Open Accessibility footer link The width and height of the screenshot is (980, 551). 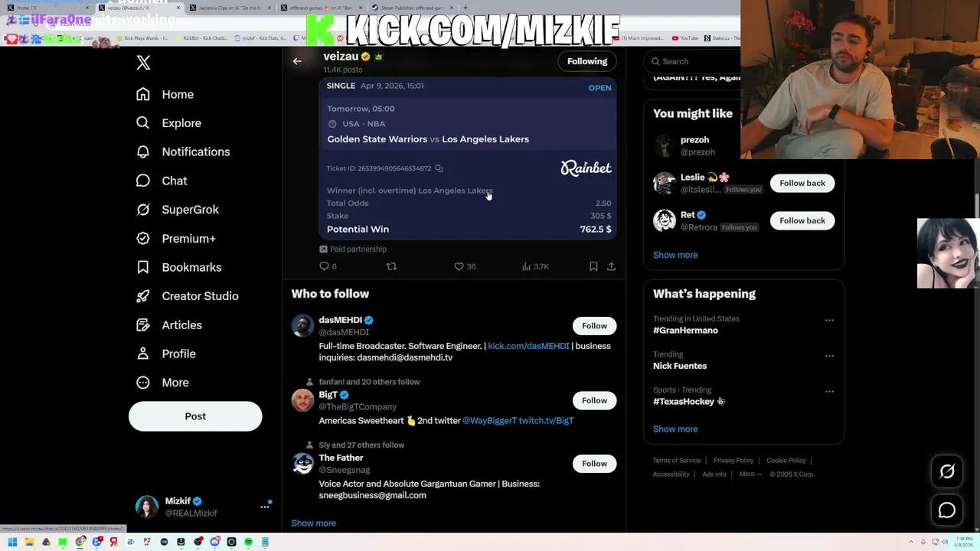click(x=671, y=474)
